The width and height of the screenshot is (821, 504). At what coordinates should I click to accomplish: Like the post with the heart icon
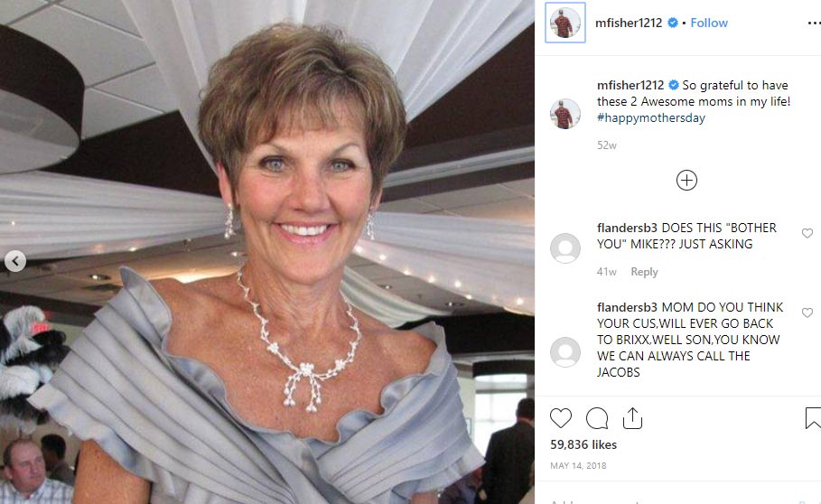[x=561, y=418]
